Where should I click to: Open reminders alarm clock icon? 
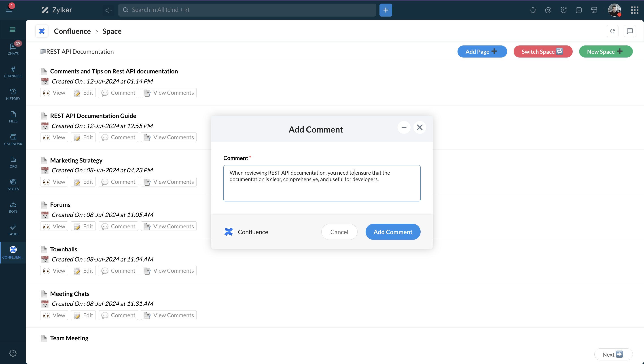click(x=563, y=10)
